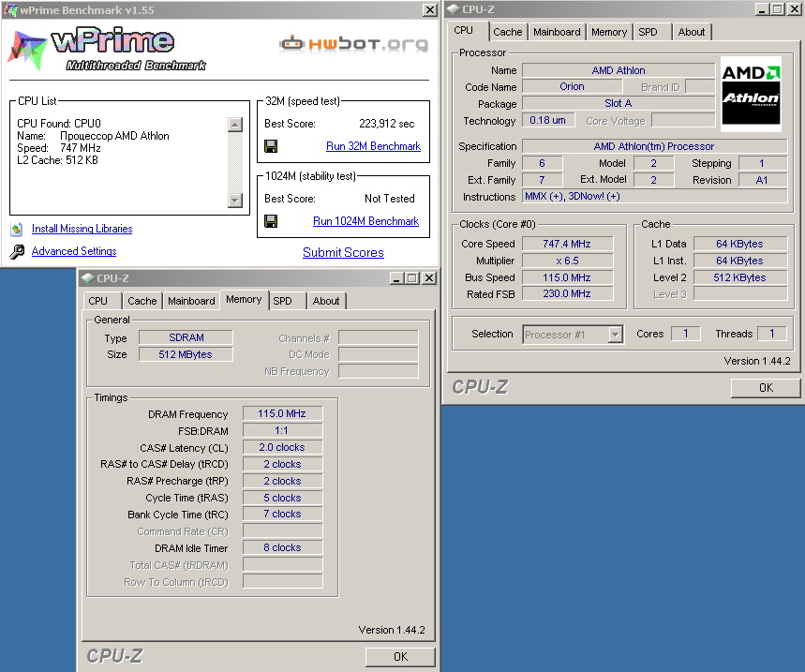
Task: Click the Core Speed value 747.4 MHz
Action: pos(567,244)
